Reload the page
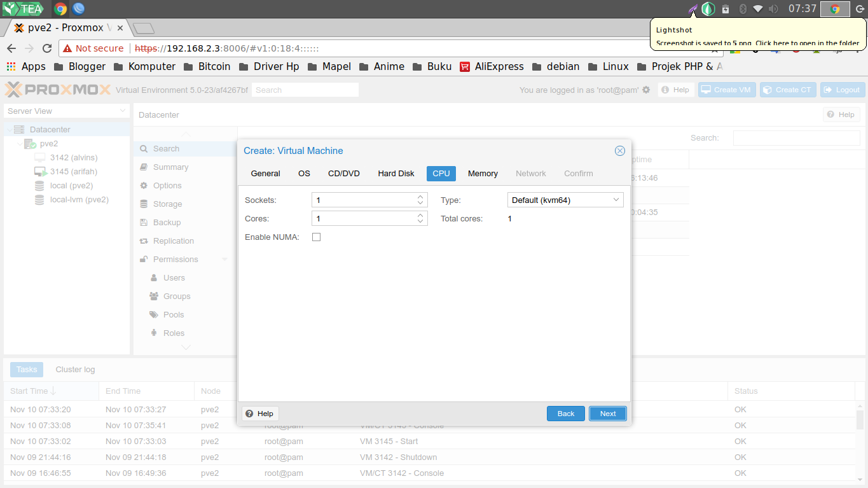Image resolution: width=868 pixels, height=488 pixels. click(46, 48)
